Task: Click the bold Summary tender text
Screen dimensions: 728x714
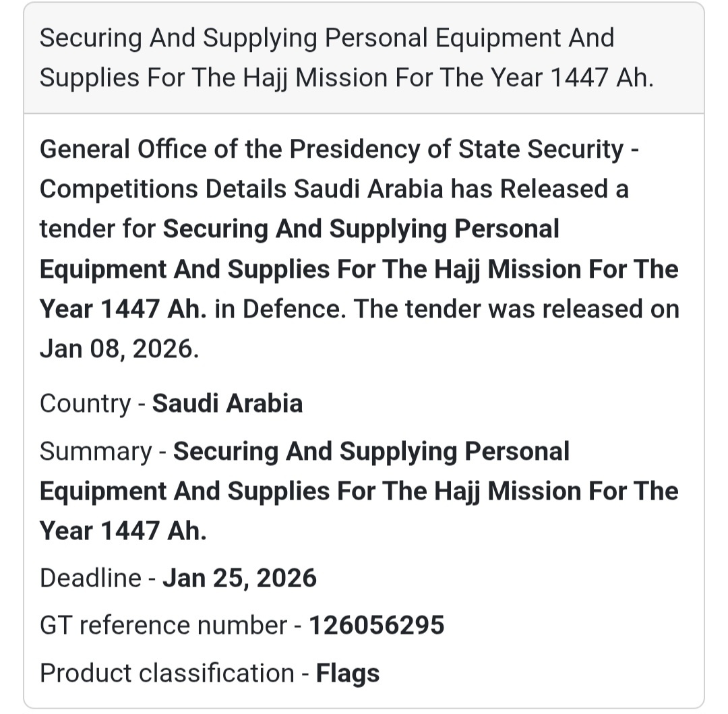Action: (359, 491)
